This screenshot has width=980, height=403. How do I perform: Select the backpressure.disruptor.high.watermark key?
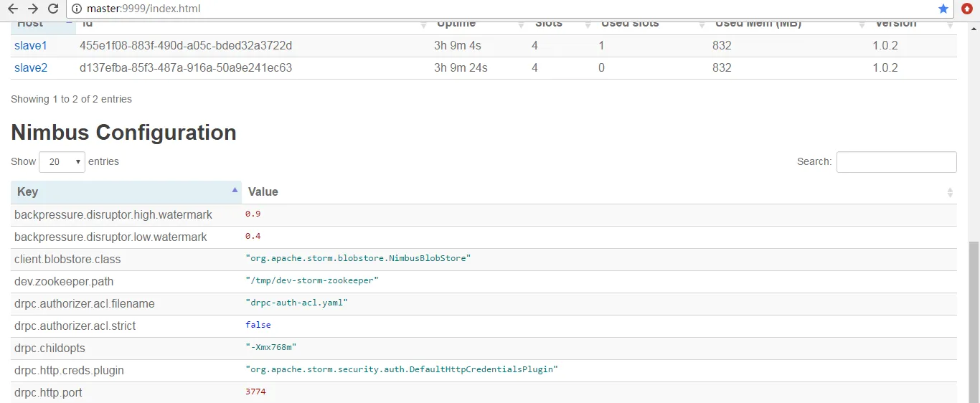click(x=113, y=215)
